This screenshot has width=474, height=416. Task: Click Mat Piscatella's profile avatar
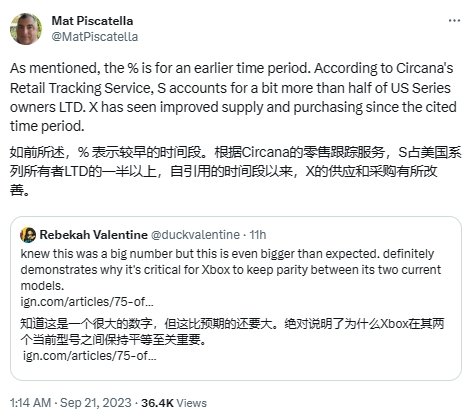click(x=26, y=29)
